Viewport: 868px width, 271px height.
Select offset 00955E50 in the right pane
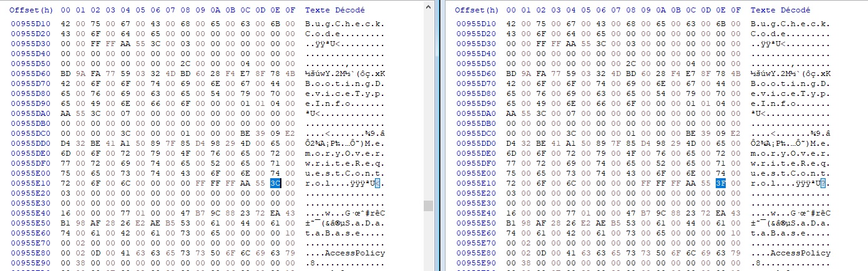coord(476,223)
